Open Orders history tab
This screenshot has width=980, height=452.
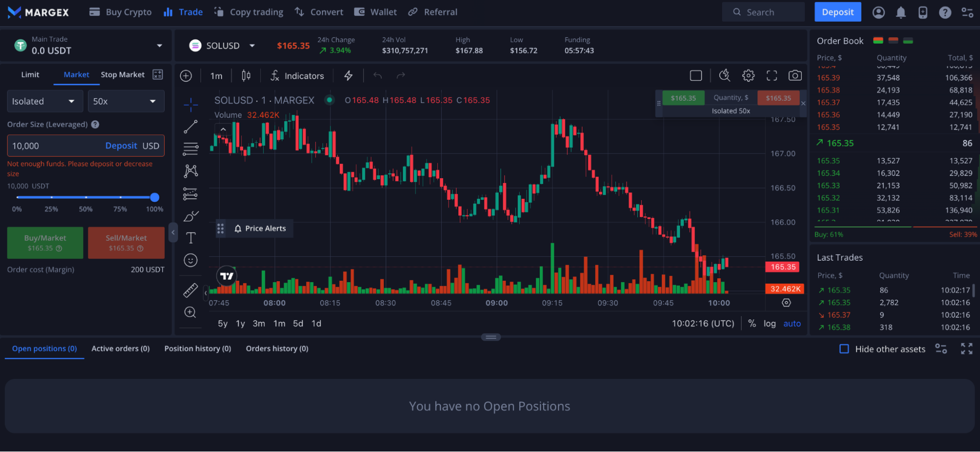(277, 348)
